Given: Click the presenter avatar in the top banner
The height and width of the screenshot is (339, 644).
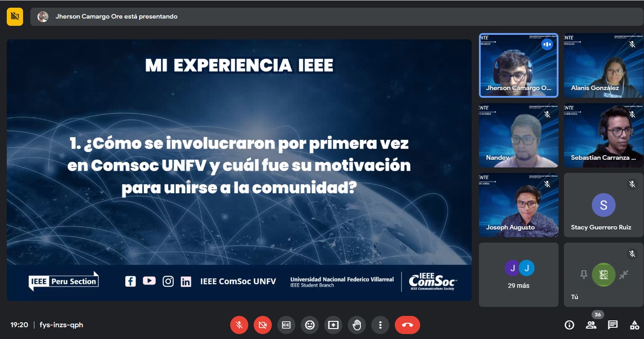Looking at the screenshot, I should click(x=43, y=17).
